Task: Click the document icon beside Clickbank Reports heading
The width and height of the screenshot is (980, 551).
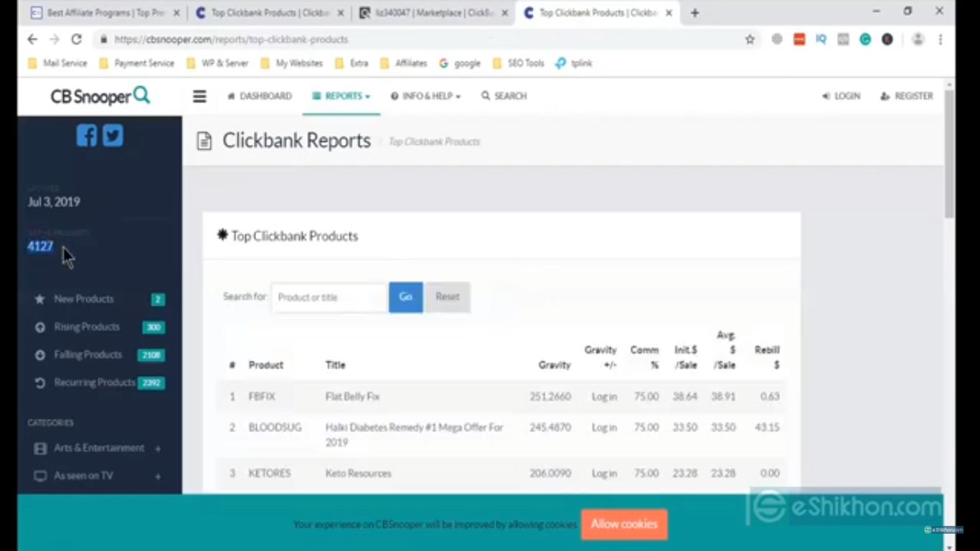Action: (x=204, y=141)
